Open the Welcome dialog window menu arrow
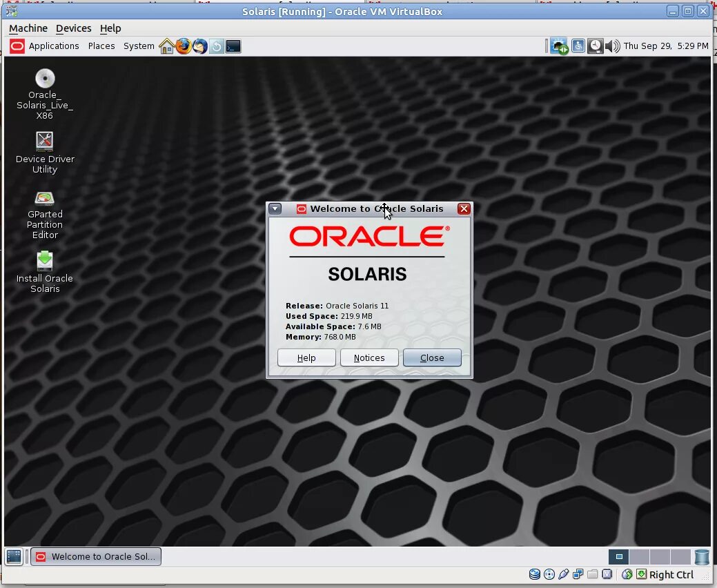The image size is (717, 588). (275, 209)
